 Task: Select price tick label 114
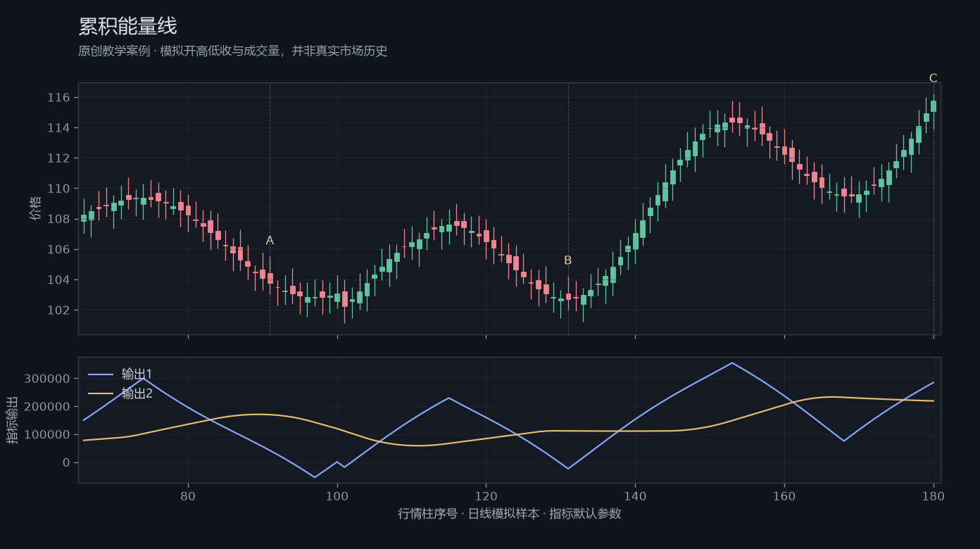[58, 127]
